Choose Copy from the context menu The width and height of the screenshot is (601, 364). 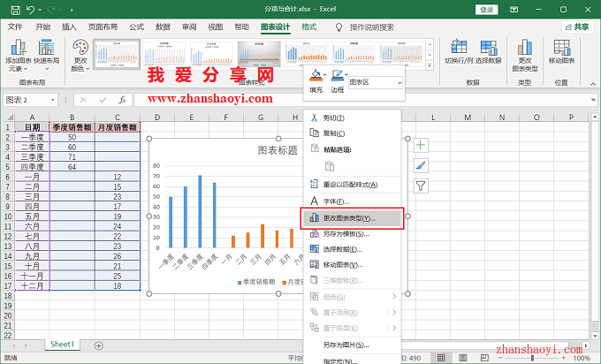(353, 133)
